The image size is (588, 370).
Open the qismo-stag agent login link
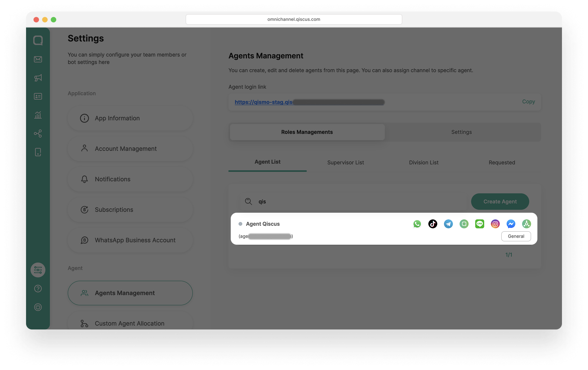click(310, 102)
